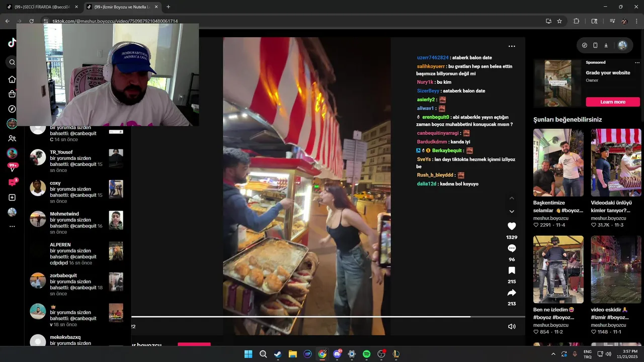The width and height of the screenshot is (644, 362).
Task: Open Friends icon in the sidebar
Action: (12, 138)
